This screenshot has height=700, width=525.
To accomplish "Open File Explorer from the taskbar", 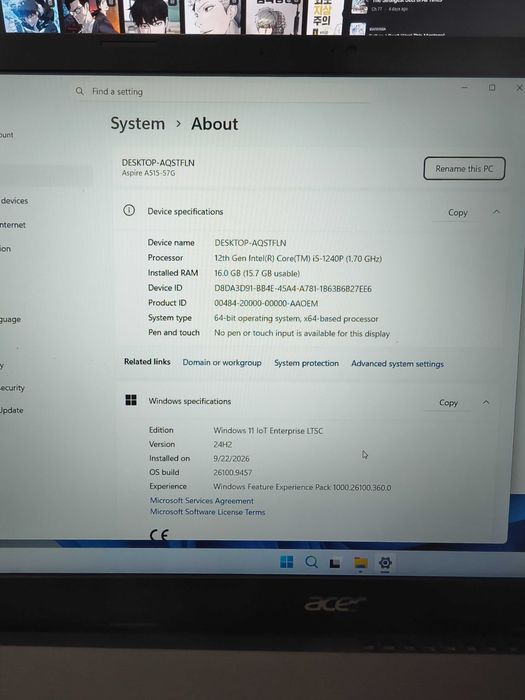I will click(360, 563).
